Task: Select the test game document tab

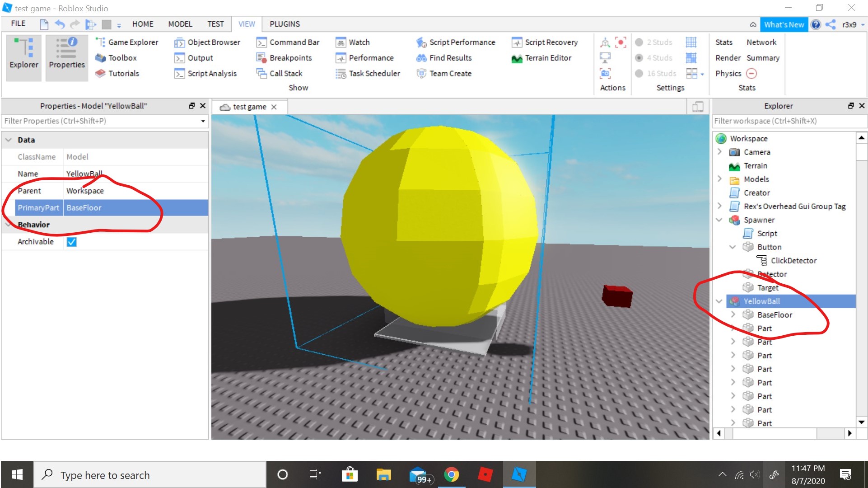Action: click(x=249, y=107)
